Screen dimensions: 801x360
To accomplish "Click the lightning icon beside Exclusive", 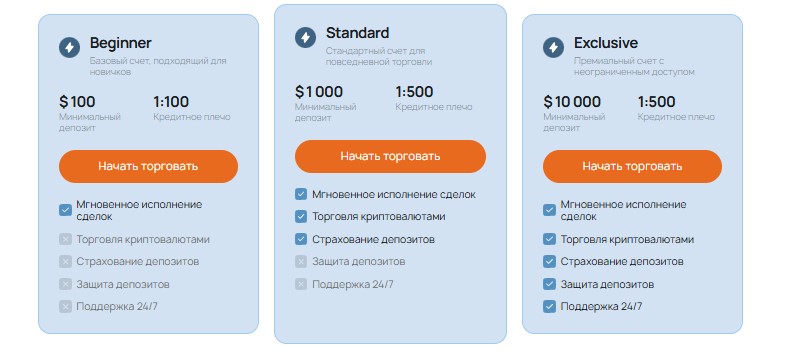I will [x=553, y=47].
